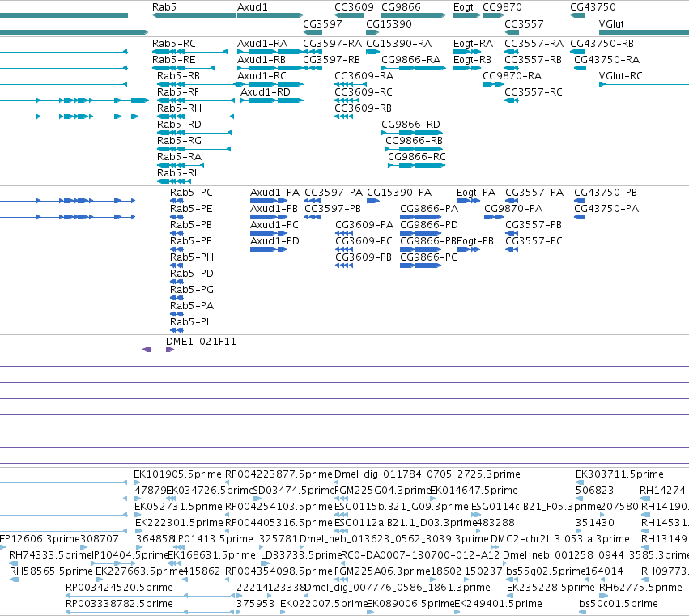Click EST LD33733.5prime
The width and height of the screenshot is (689, 616).
[301, 555]
